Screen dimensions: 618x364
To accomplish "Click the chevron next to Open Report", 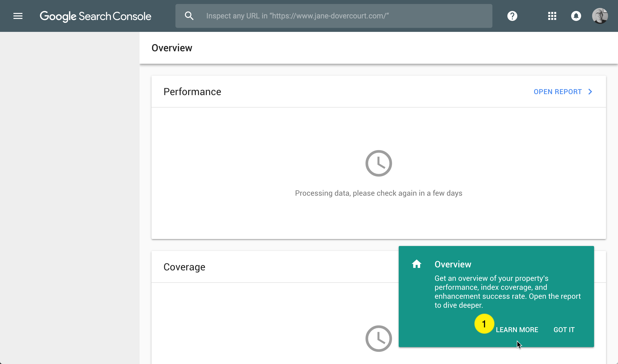I will point(590,92).
